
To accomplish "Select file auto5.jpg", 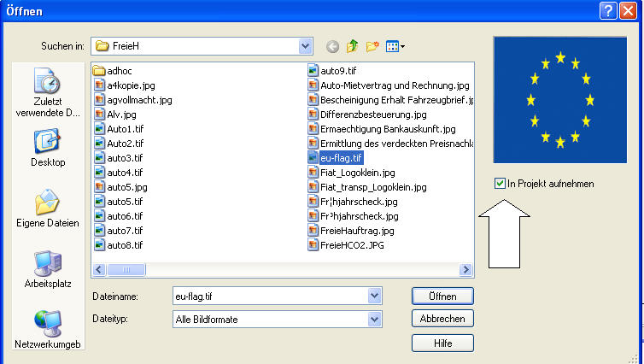I will [x=120, y=187].
